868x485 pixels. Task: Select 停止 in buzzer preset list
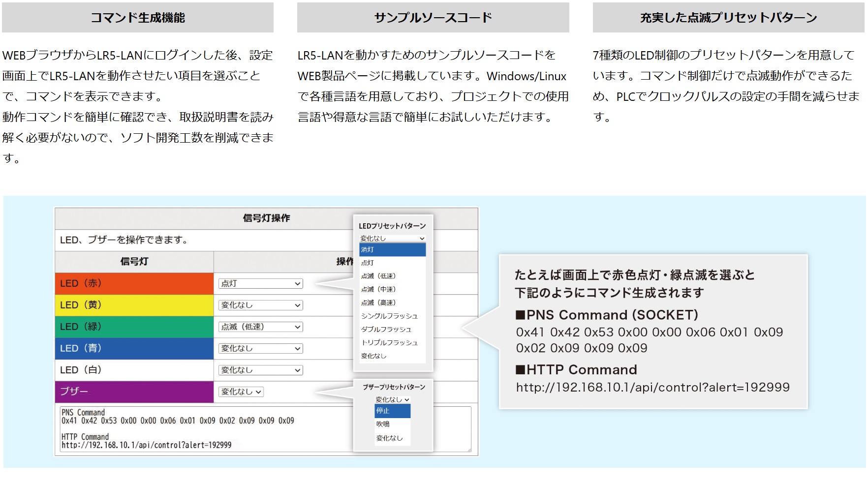click(x=392, y=411)
